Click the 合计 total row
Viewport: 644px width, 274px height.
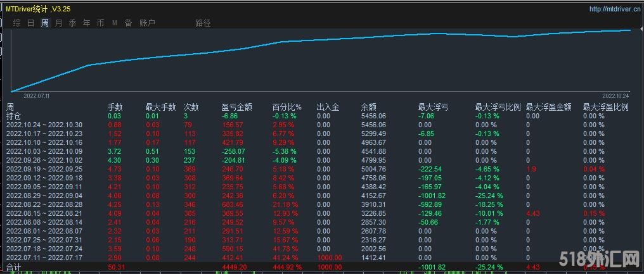click(x=13, y=268)
